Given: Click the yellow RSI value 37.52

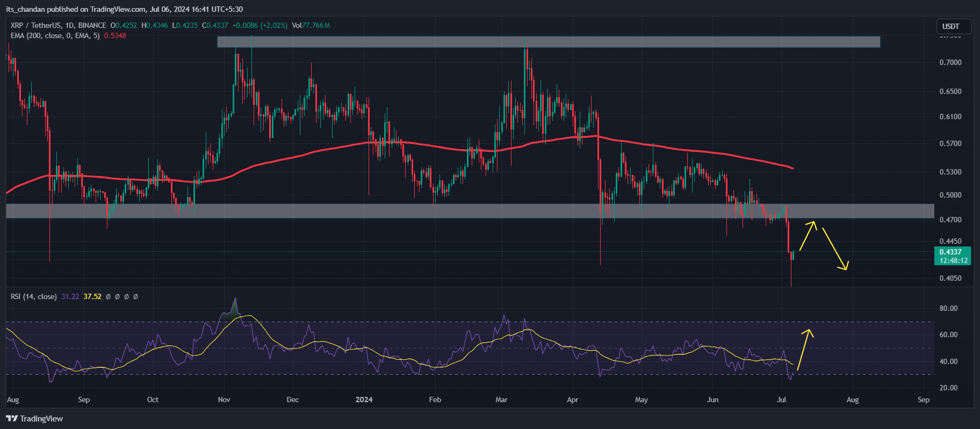Looking at the screenshot, I should 92,296.
